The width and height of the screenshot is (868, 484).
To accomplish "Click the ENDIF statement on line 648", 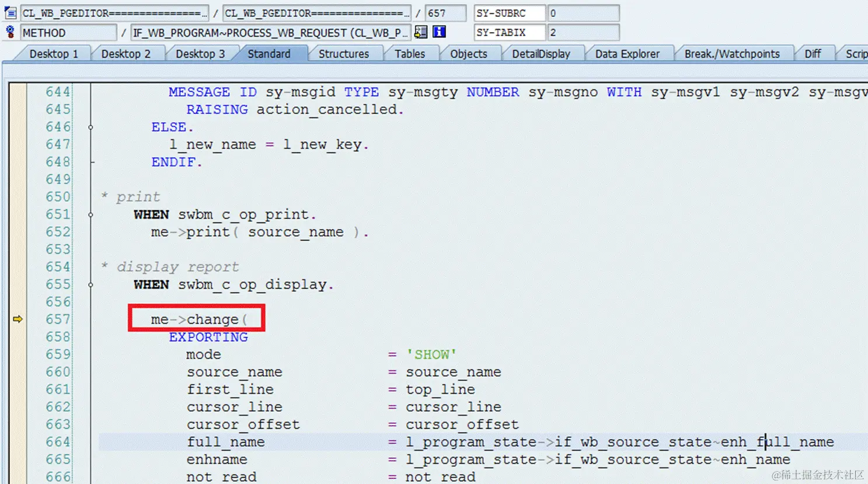I will click(176, 162).
